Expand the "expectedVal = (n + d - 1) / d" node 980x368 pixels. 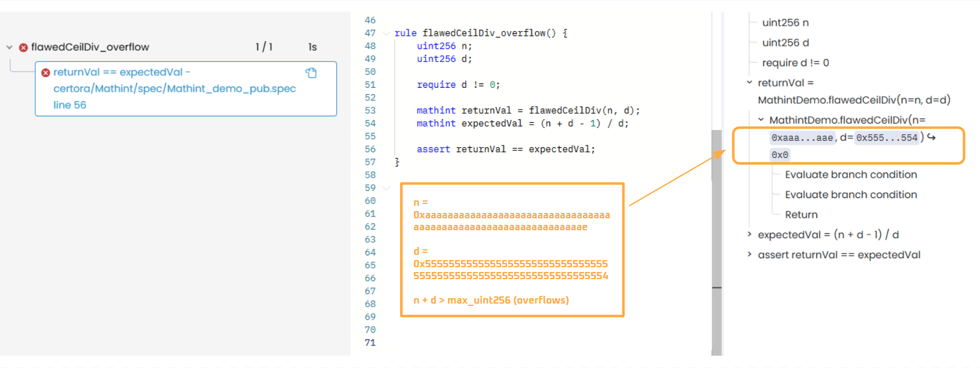[749, 234]
